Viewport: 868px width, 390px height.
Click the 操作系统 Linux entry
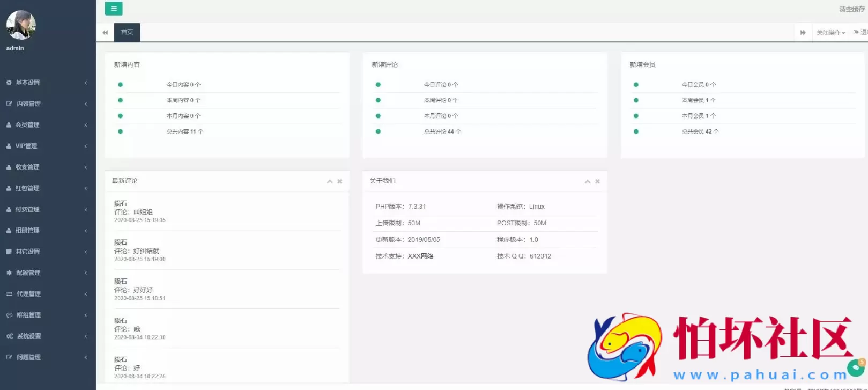point(521,207)
